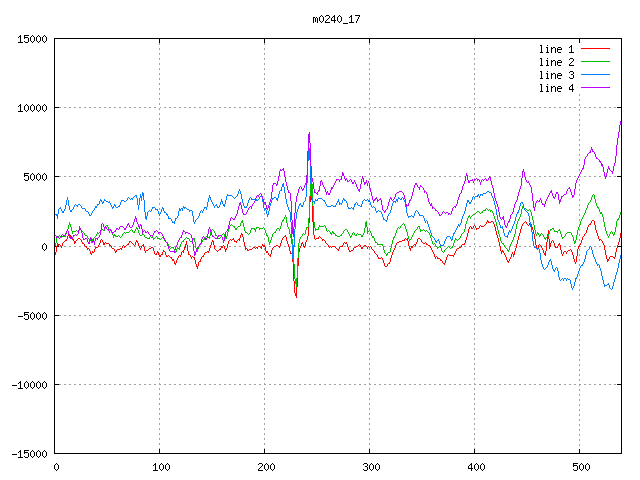Click the chart title m0240_17

tap(336, 19)
